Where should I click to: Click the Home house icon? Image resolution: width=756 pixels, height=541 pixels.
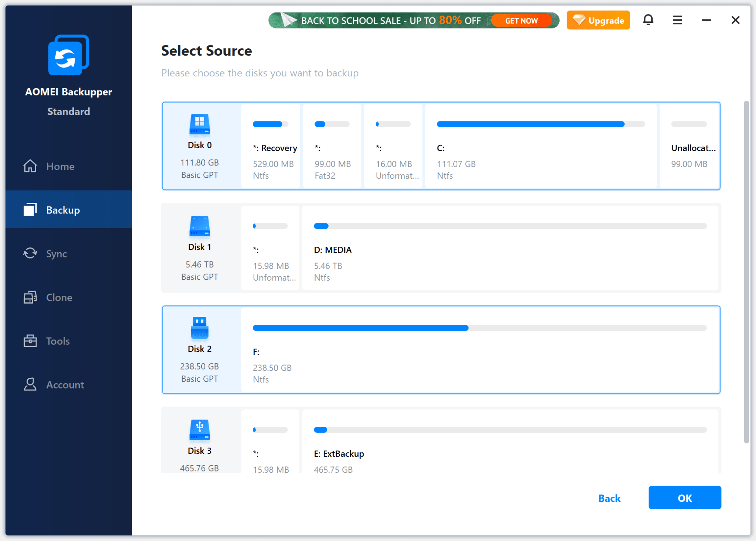pos(30,166)
